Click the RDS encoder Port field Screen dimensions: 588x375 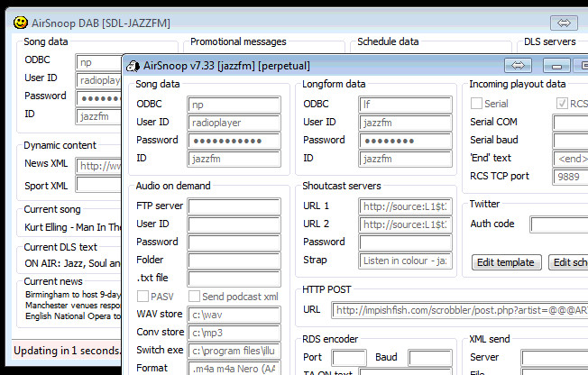coord(349,358)
